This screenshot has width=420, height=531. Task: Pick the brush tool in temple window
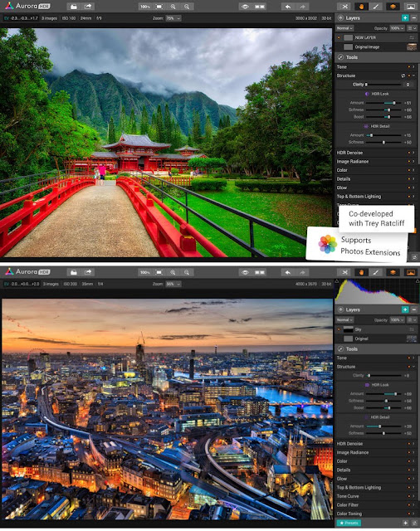click(376, 7)
